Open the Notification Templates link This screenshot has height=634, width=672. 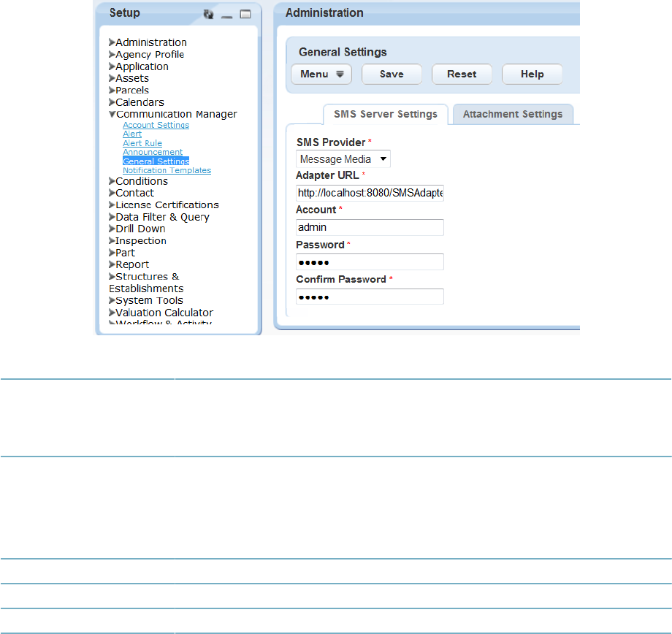point(167,170)
